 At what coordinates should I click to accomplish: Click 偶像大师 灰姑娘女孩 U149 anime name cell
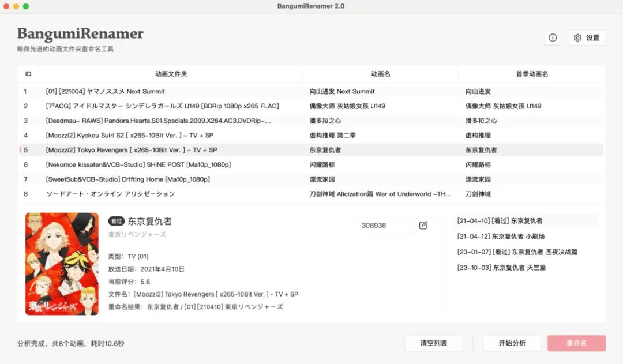[x=347, y=106]
